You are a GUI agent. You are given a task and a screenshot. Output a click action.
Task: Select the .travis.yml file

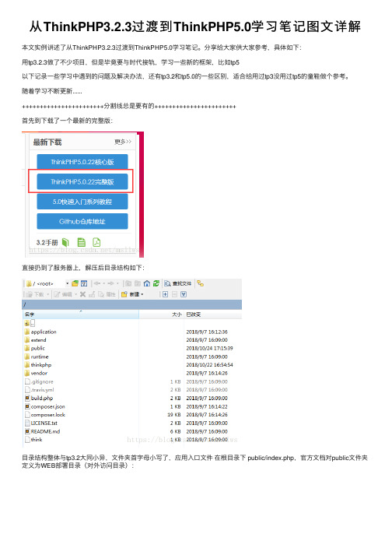tap(39, 390)
